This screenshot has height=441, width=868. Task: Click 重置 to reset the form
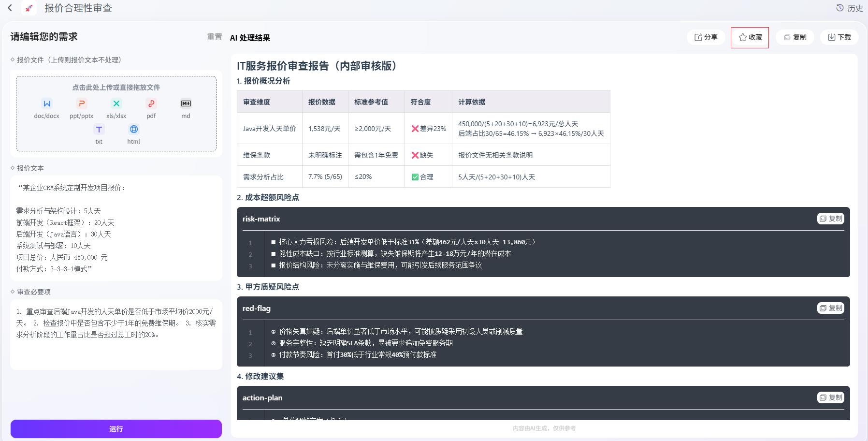(215, 37)
